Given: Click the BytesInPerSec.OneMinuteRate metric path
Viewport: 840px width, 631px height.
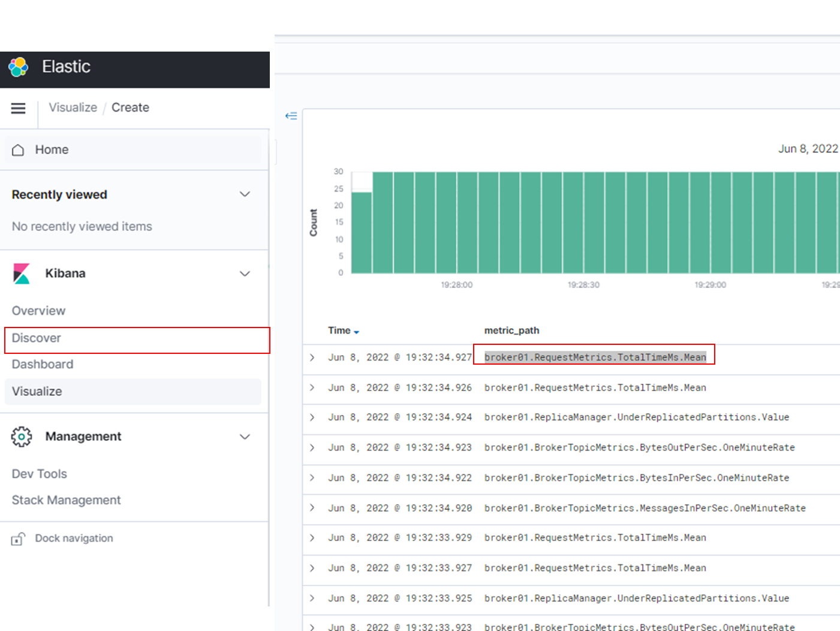Looking at the screenshot, I should click(637, 477).
